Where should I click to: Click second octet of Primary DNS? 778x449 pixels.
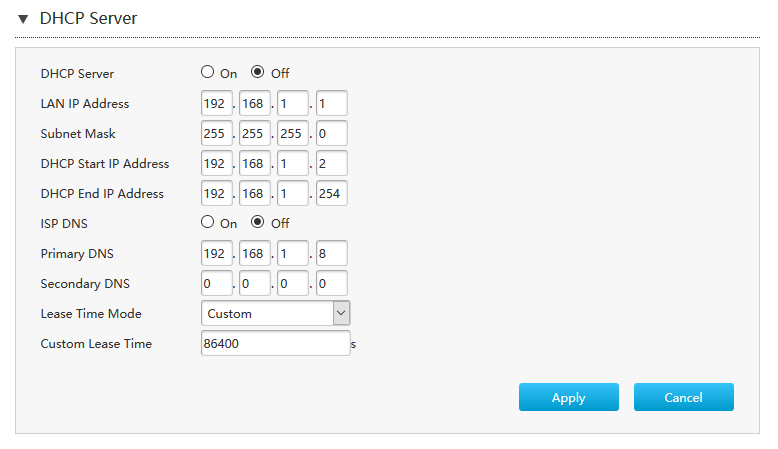(255, 253)
